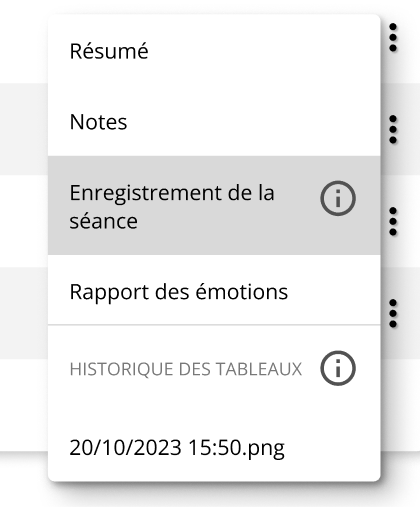View the emotions report entry
Viewport: 420px width, 507px height.
[x=214, y=291]
